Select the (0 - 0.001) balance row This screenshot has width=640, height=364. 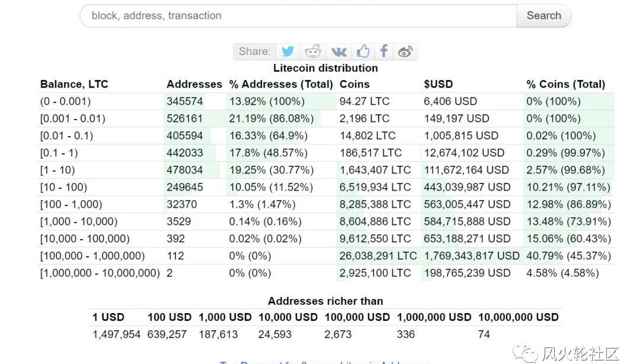[65, 101]
